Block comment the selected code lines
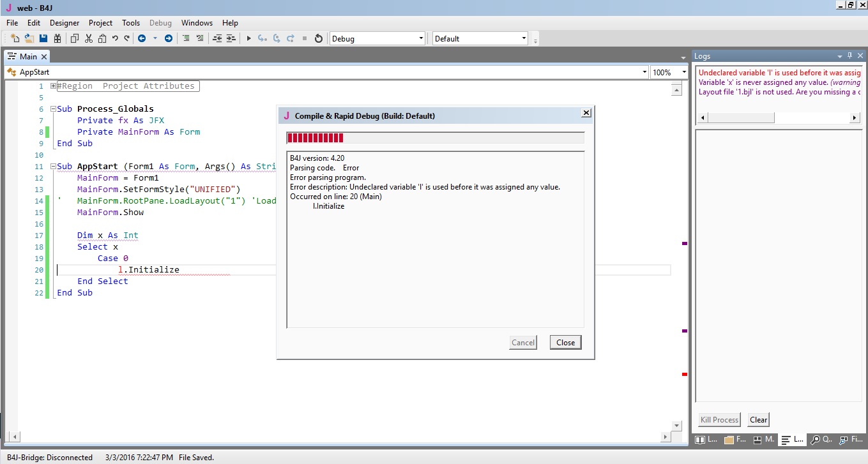The height and width of the screenshot is (464, 868). pyautogui.click(x=186, y=38)
